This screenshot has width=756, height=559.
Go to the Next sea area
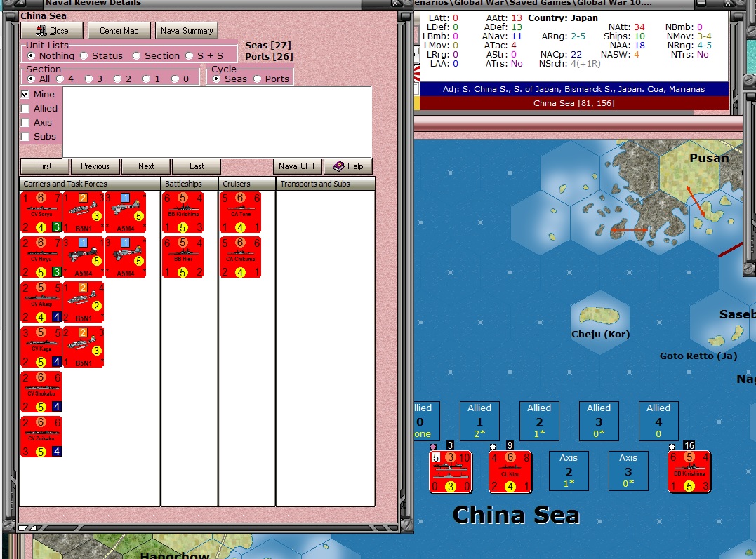point(146,166)
